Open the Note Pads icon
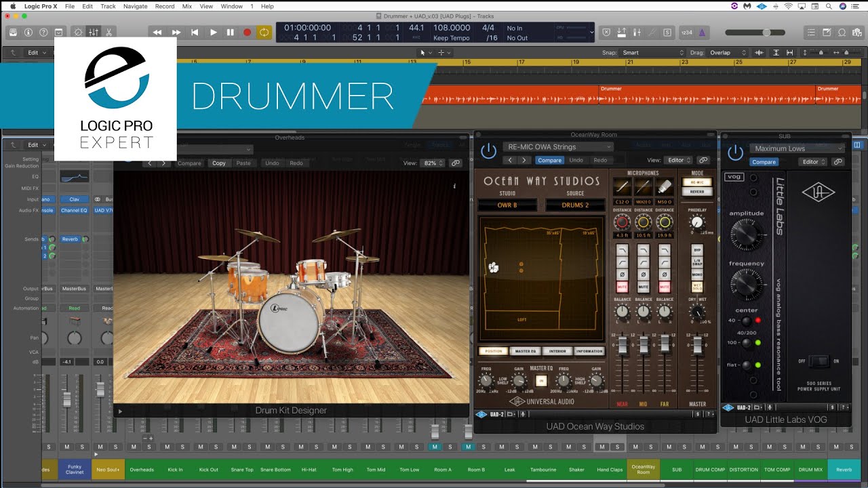 pyautogui.click(x=827, y=32)
